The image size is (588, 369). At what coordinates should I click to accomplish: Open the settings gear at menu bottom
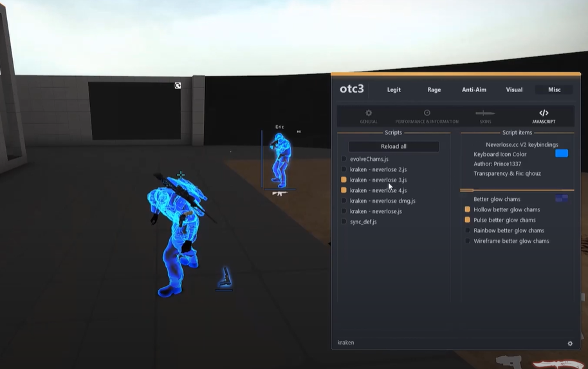coord(570,343)
